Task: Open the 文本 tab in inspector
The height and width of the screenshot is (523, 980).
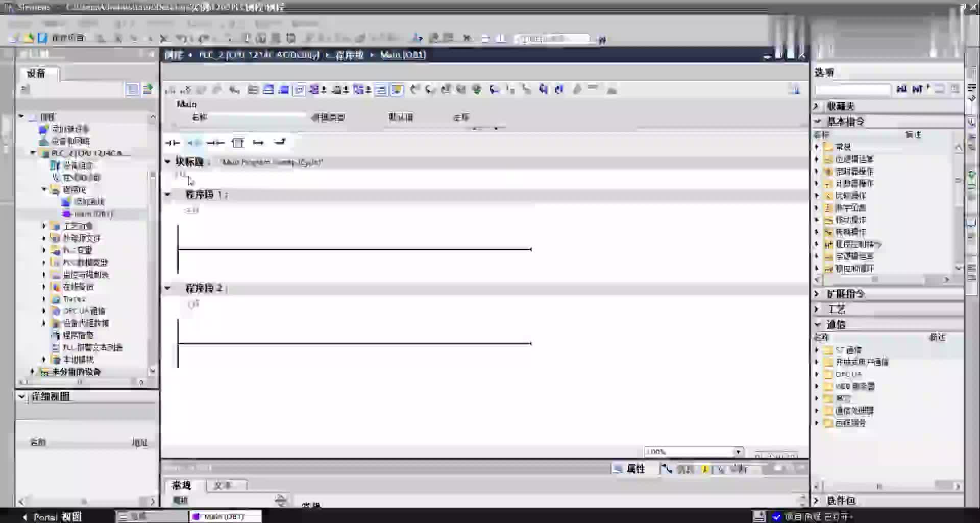Action: [x=223, y=485]
